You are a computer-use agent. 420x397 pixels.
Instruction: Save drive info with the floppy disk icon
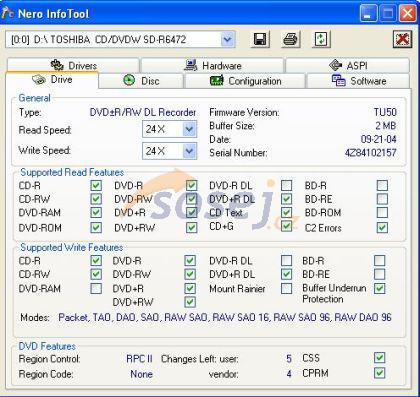[260, 39]
